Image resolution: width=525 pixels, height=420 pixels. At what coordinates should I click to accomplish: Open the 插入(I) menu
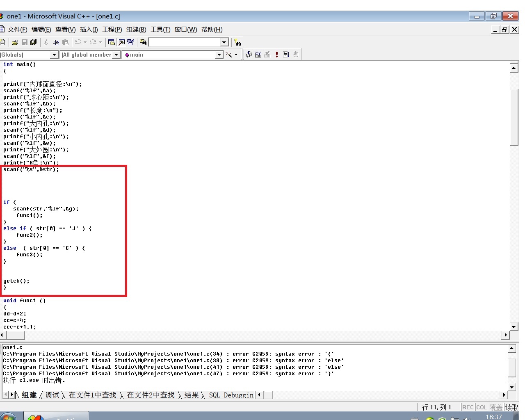(x=89, y=30)
